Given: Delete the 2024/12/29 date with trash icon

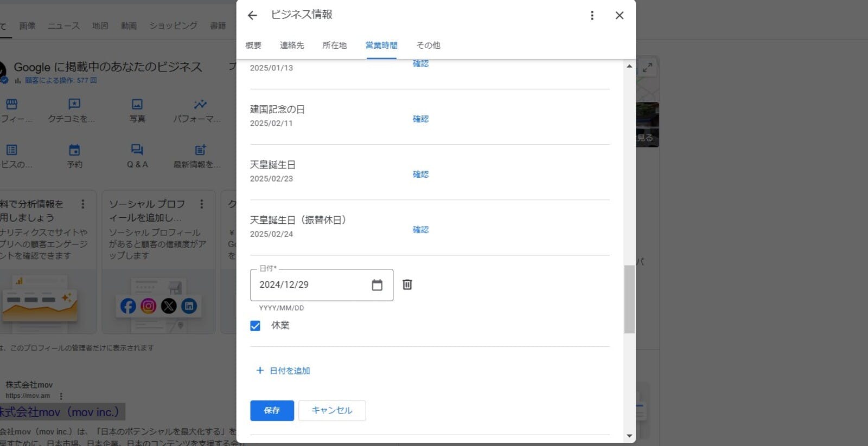Looking at the screenshot, I should [x=407, y=285].
